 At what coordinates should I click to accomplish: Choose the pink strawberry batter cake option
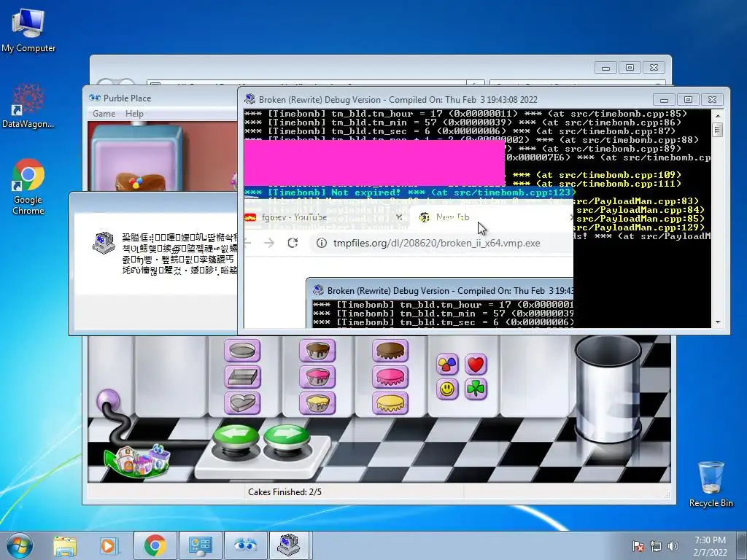pos(317,377)
